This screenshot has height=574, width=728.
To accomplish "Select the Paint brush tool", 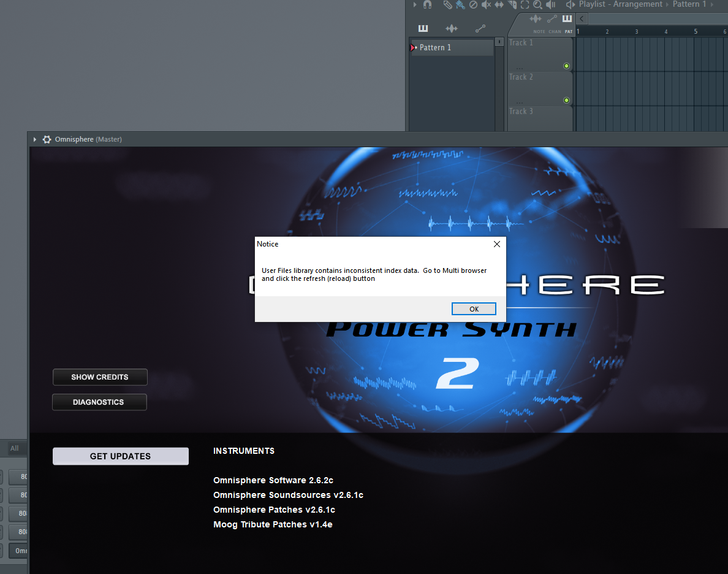I will click(460, 5).
